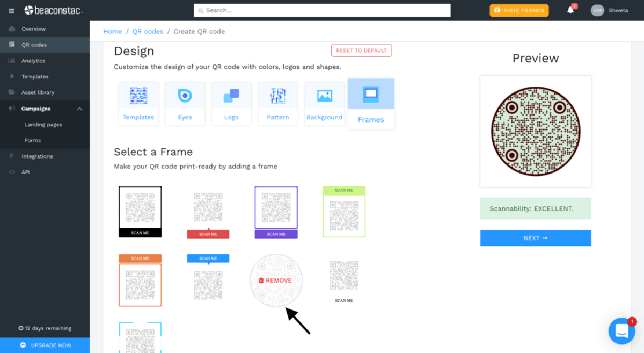Click the Asset library folder icon
This screenshot has height=353, width=644.
[12, 92]
